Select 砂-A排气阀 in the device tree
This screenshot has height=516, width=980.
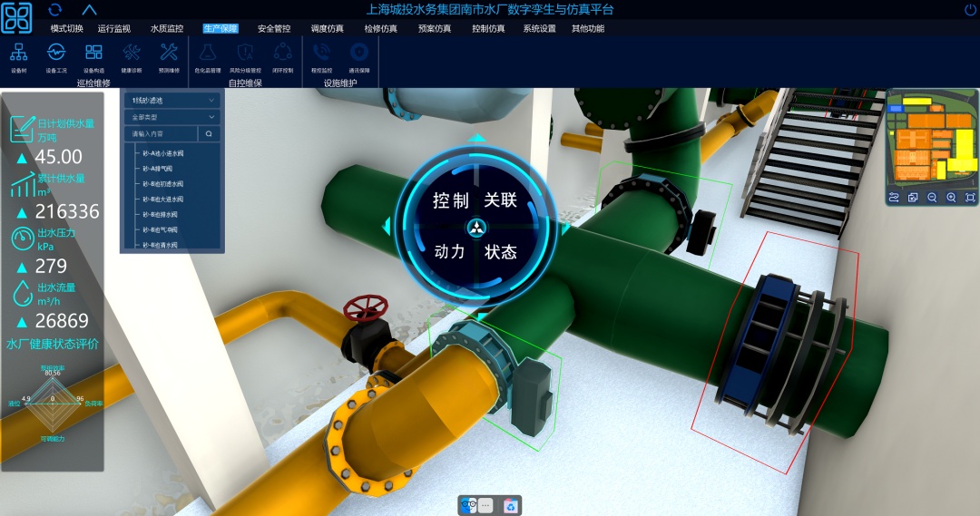[x=158, y=169]
